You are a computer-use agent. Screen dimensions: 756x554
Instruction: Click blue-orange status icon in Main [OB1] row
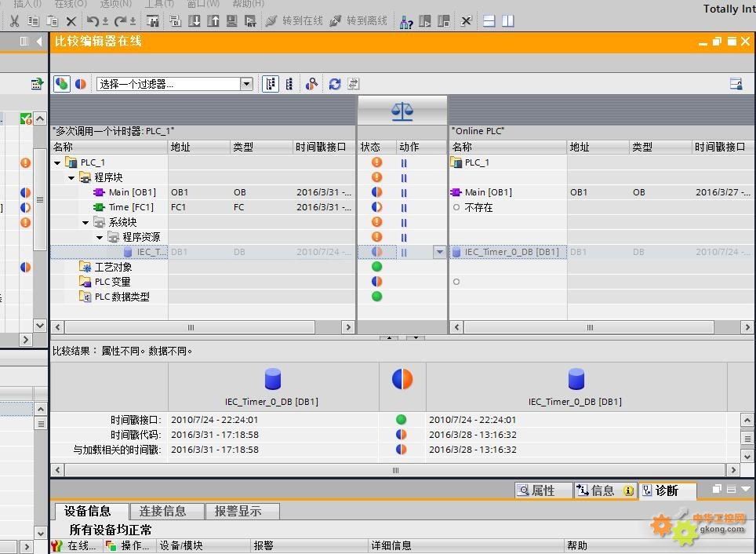coord(377,192)
